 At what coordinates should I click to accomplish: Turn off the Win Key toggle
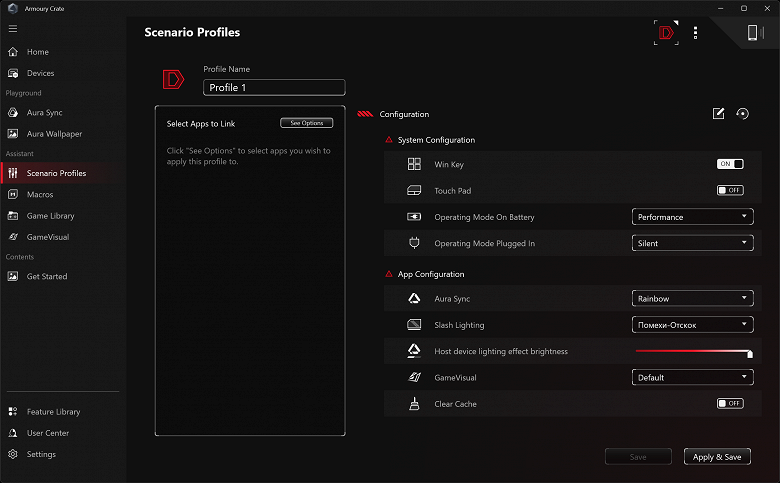730,164
